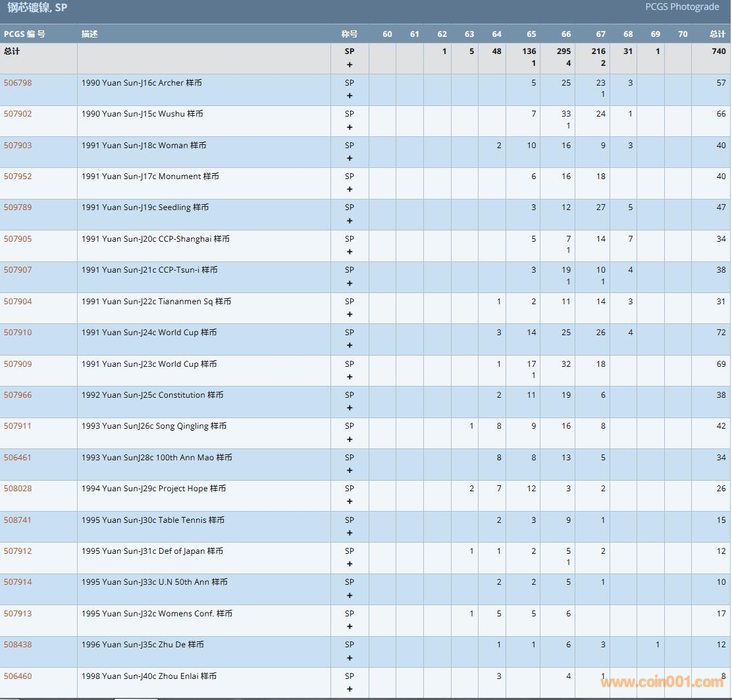Image resolution: width=732 pixels, height=700 pixels.
Task: Click the 507903 Woman coin link
Action: tap(18, 146)
